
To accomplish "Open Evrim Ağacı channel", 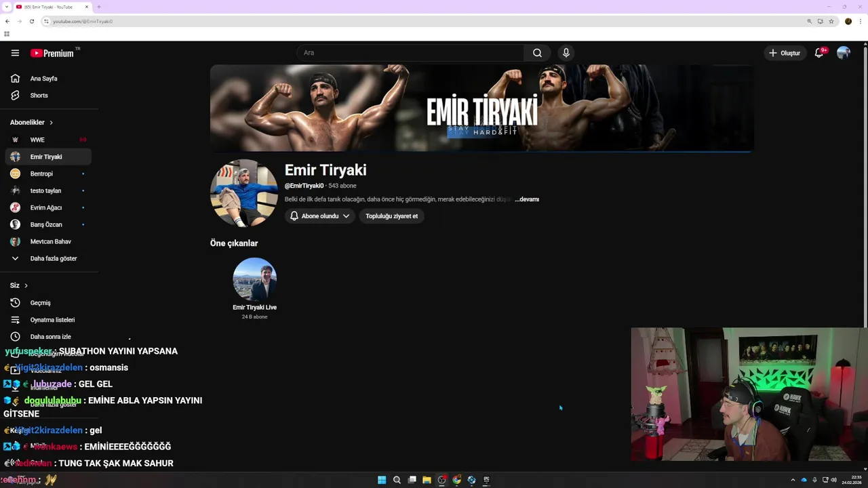I will (47, 207).
